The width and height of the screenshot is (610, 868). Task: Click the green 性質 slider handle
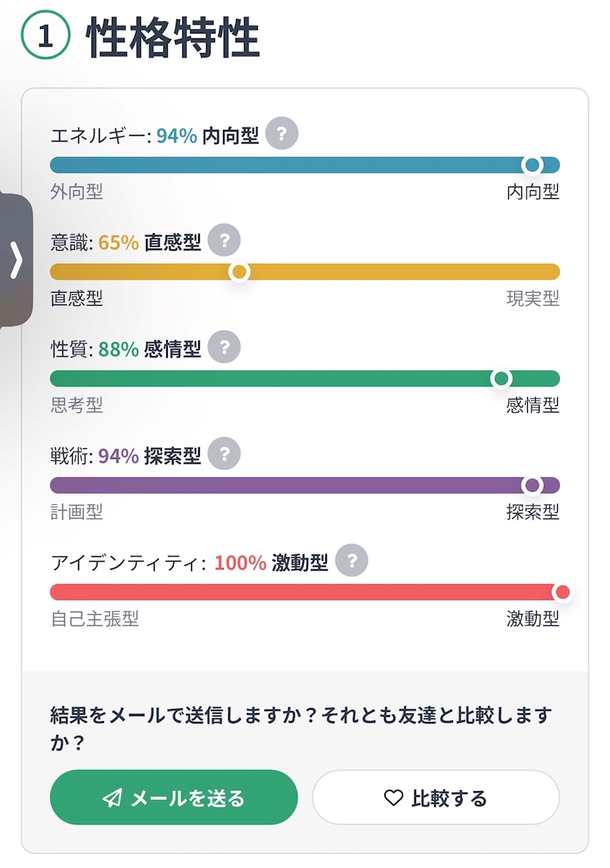click(x=501, y=378)
